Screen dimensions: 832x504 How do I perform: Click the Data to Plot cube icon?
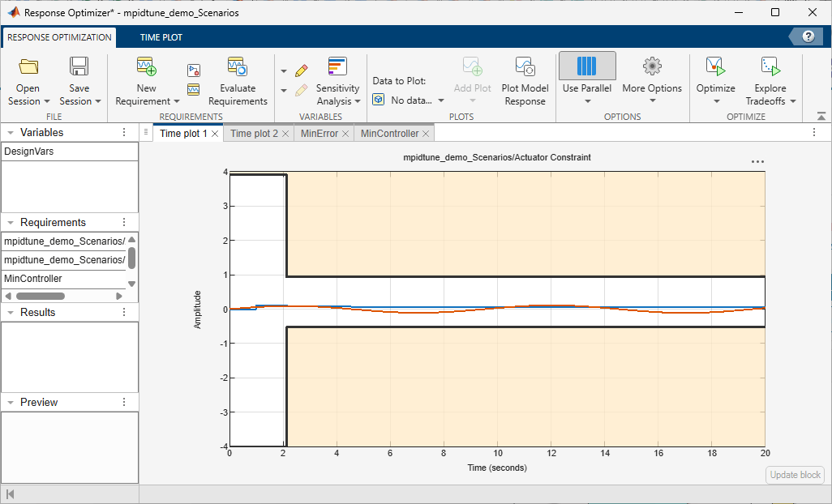click(379, 100)
